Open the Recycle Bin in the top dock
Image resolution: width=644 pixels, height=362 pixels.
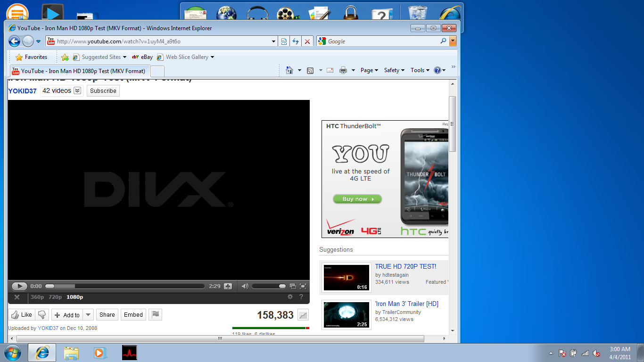[418, 13]
